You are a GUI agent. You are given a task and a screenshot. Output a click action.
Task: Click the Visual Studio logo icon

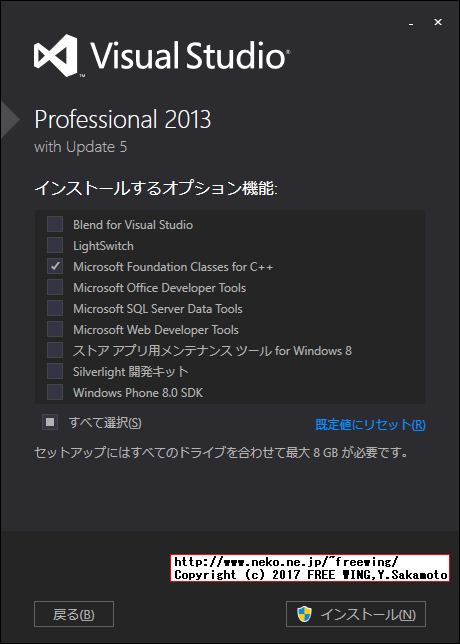tap(56, 55)
